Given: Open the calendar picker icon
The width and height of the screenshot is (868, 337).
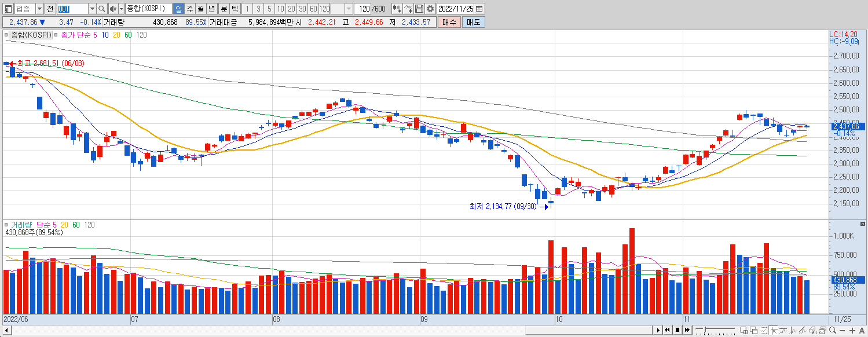Looking at the screenshot, I should 479,9.
